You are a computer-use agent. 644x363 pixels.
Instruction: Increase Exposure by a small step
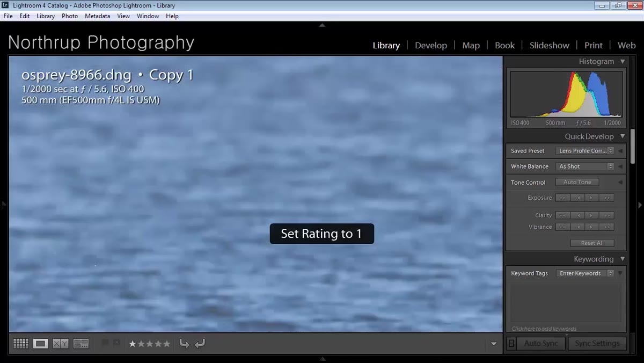pyautogui.click(x=592, y=198)
